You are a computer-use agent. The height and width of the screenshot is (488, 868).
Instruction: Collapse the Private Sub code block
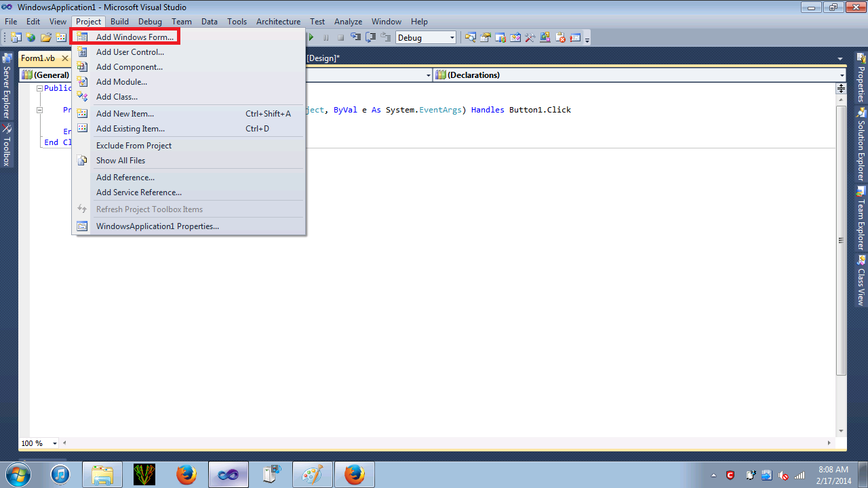pyautogui.click(x=39, y=110)
